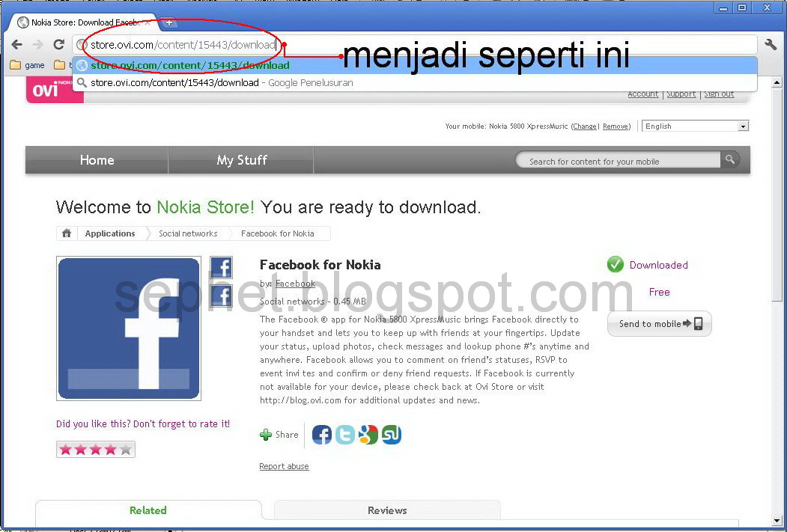Image resolution: width=787 pixels, height=532 pixels.
Task: Open the Facebook publisher link
Action: click(x=295, y=284)
